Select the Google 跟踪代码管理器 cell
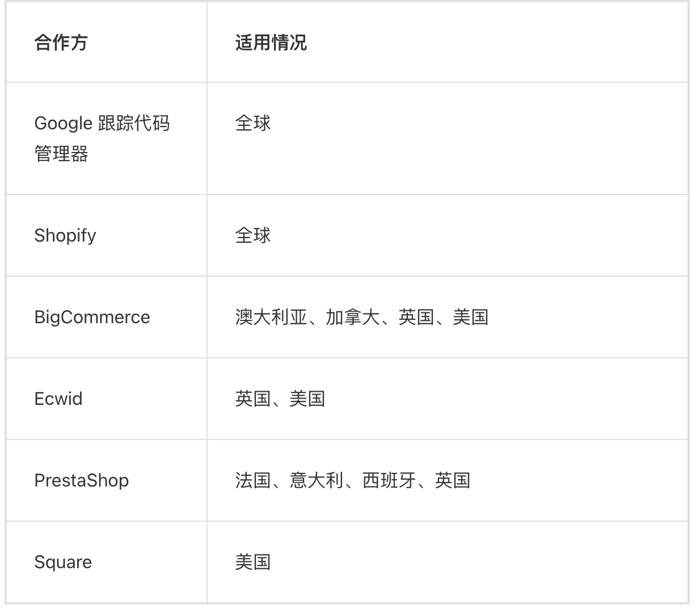The height and width of the screenshot is (609, 700). [x=102, y=138]
